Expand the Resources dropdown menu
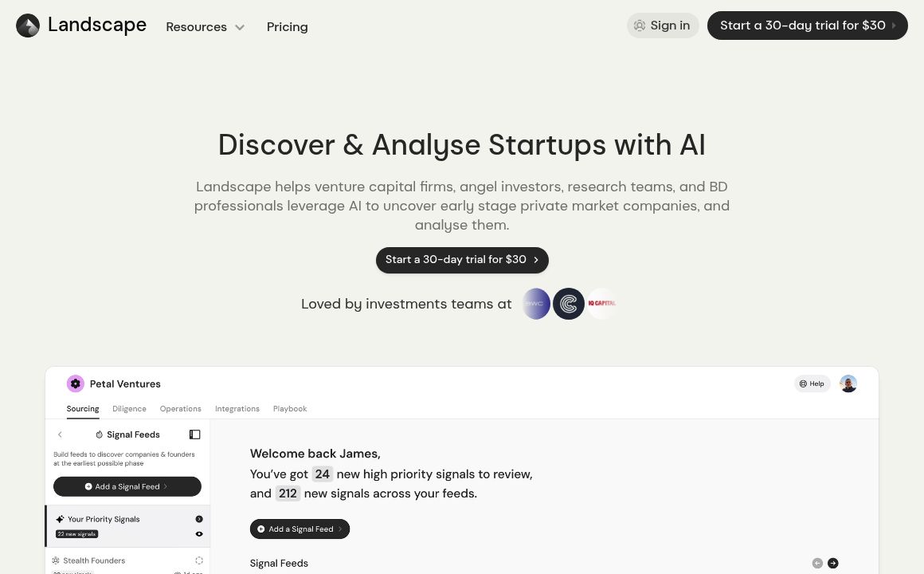924x574 pixels. click(x=205, y=26)
